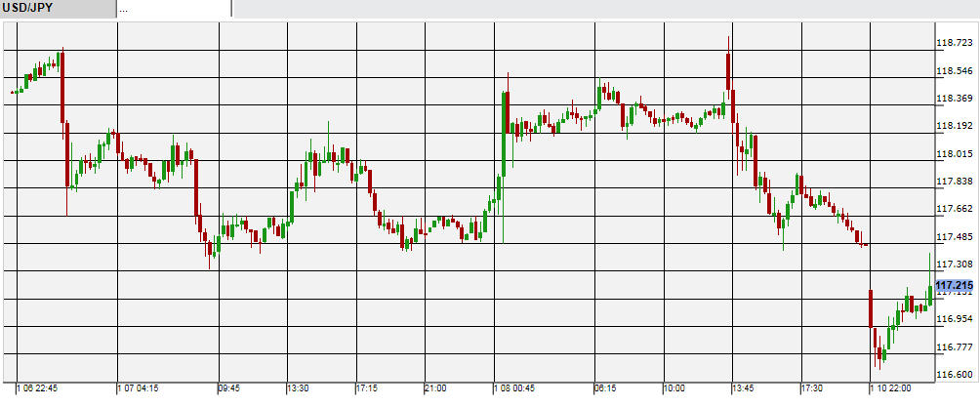Click the 09:45 time axis label
980x407 pixels.
coord(228,388)
